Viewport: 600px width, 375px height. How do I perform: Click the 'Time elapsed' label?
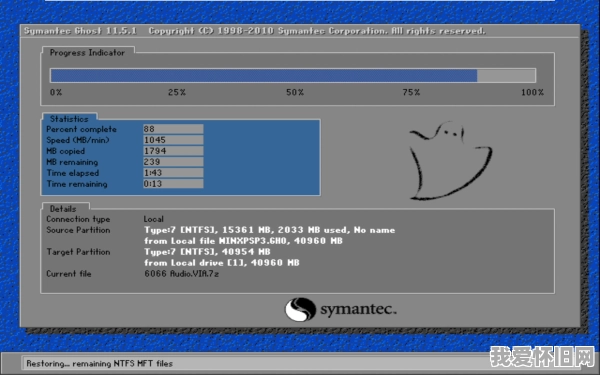(x=73, y=173)
